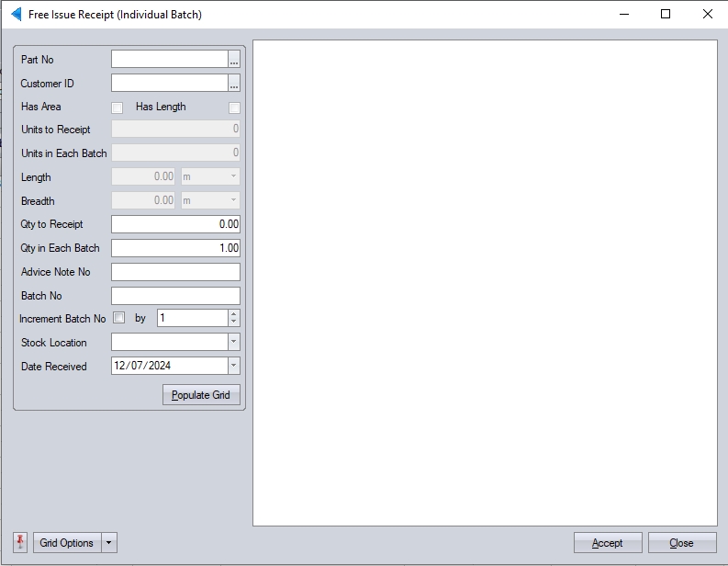The image size is (728, 566).
Task: Focus the Batch No input field
Action: click(175, 296)
